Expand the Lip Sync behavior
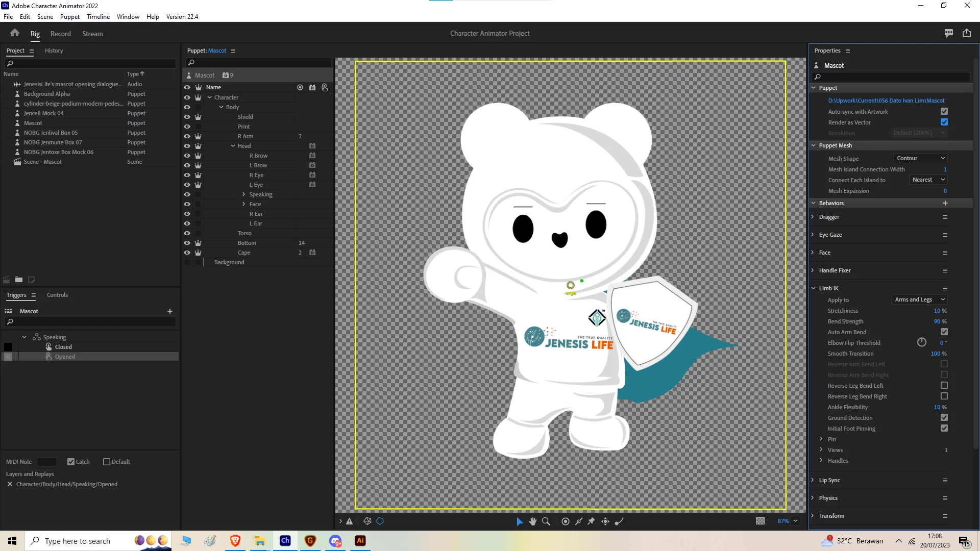Viewport: 980px width, 551px height. click(x=813, y=480)
